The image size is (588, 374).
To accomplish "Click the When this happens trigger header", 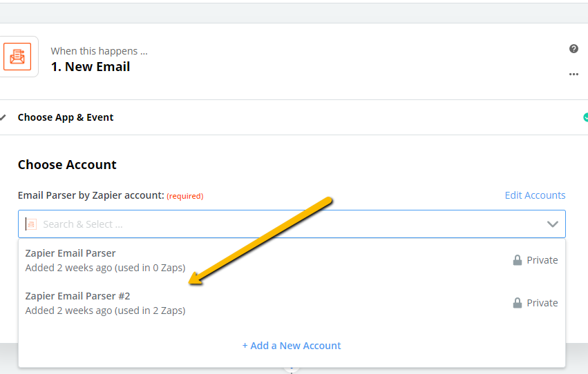I will point(99,51).
